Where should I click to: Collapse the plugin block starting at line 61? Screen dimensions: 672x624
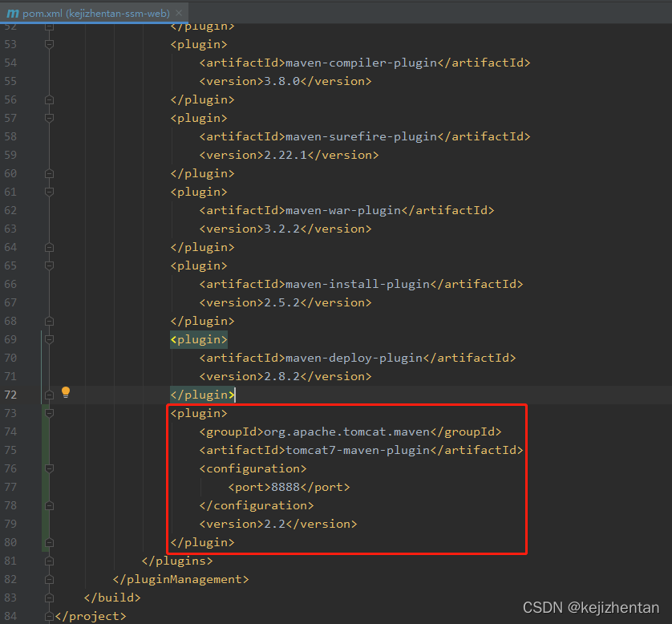pyautogui.click(x=49, y=192)
